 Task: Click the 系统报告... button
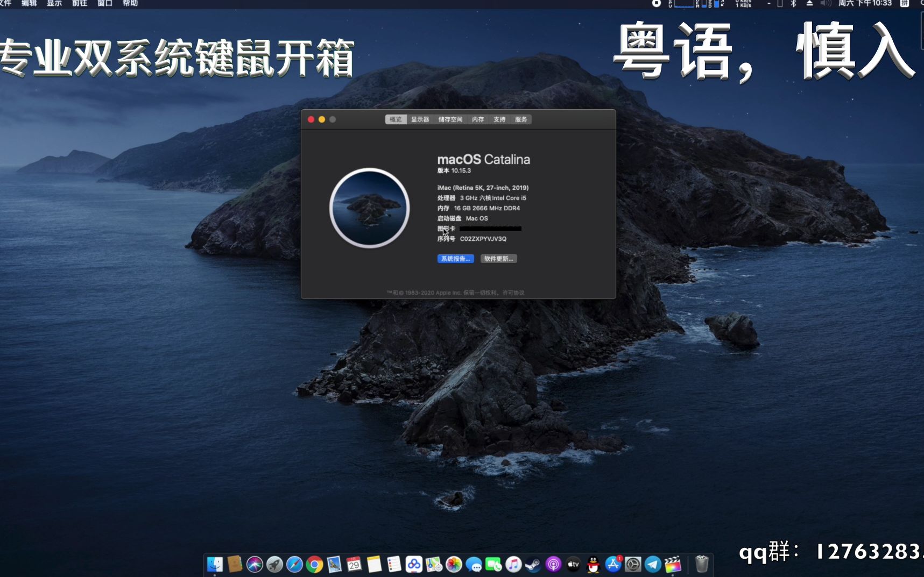[455, 259]
